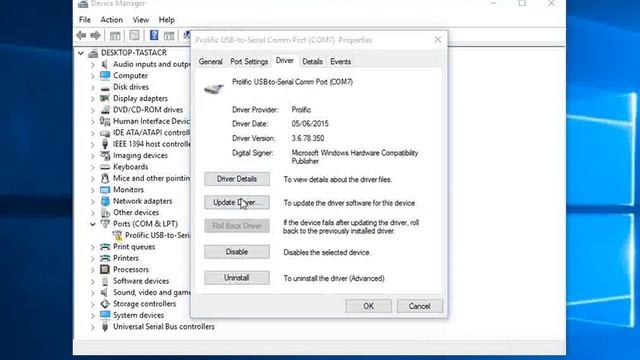Screen dimensions: 640x360
Task: Click the driver date 05/06/2015 text
Action: click(x=310, y=124)
